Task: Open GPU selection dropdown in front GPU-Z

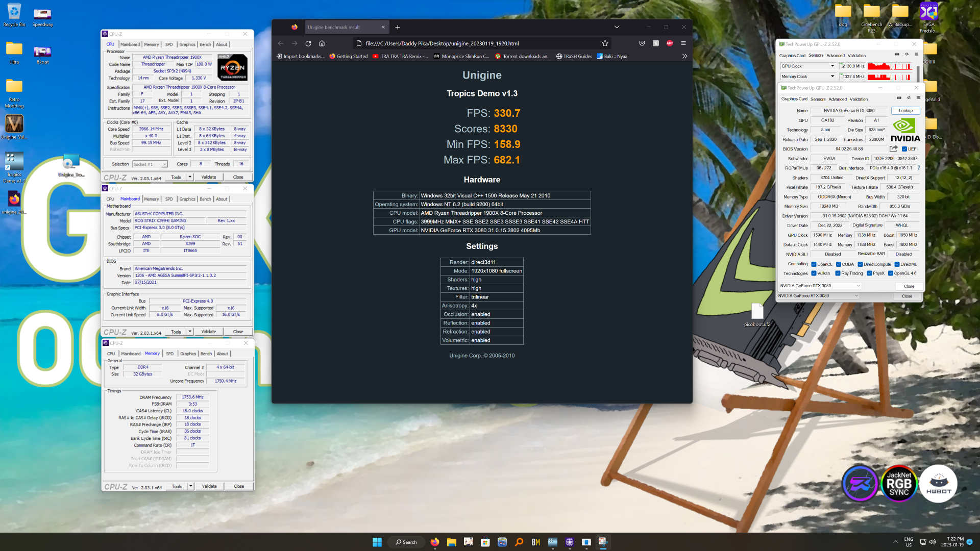Action: click(820, 286)
